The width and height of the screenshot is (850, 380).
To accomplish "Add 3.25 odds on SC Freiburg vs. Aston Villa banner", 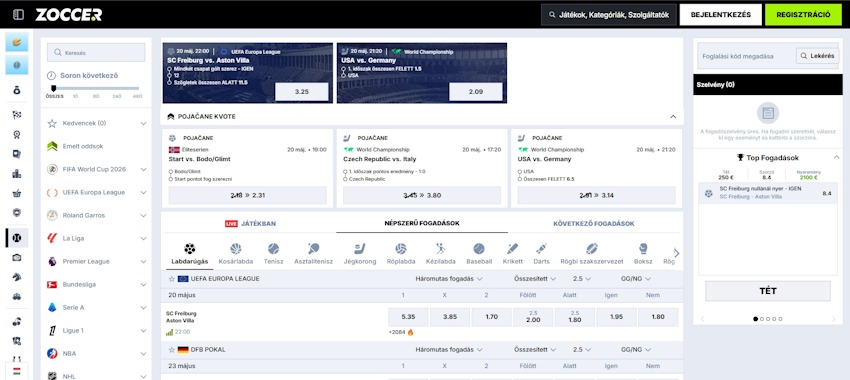I will pyautogui.click(x=301, y=92).
